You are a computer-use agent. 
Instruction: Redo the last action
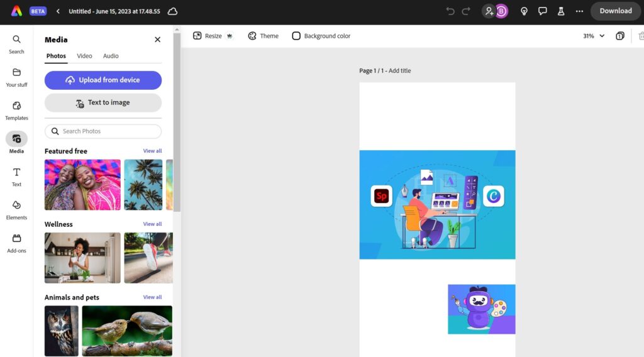466,11
